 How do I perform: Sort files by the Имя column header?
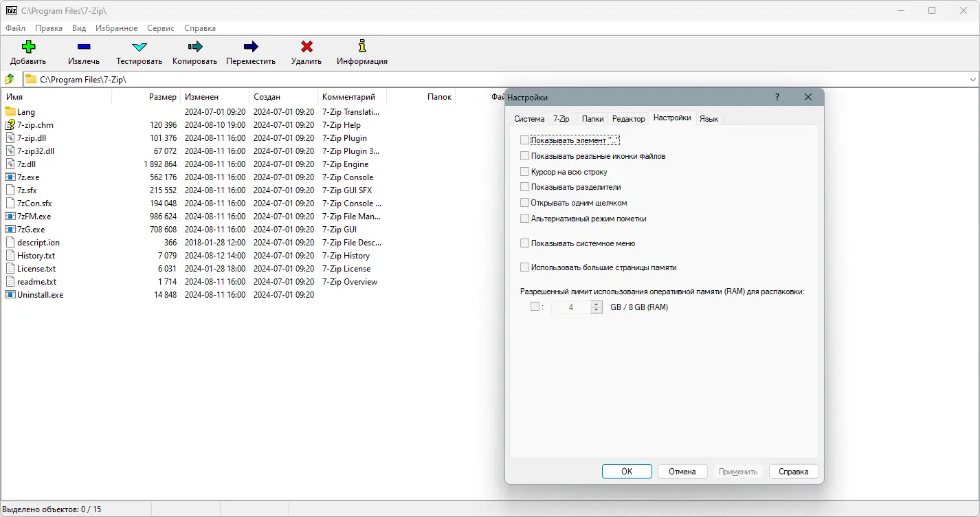57,97
